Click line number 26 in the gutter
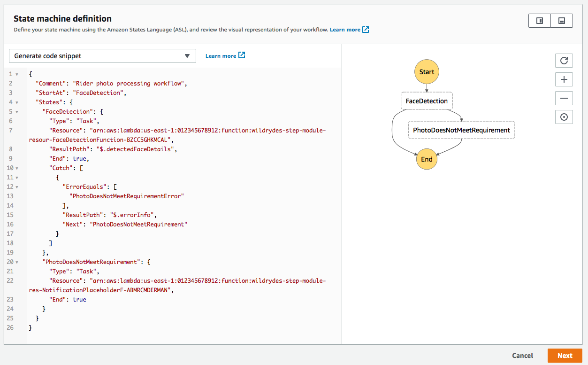The height and width of the screenshot is (365, 588). (x=10, y=328)
